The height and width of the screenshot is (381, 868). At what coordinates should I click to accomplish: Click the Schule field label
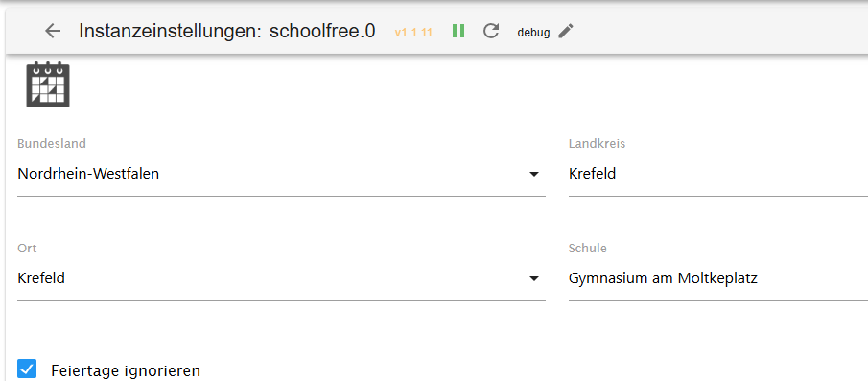click(587, 249)
